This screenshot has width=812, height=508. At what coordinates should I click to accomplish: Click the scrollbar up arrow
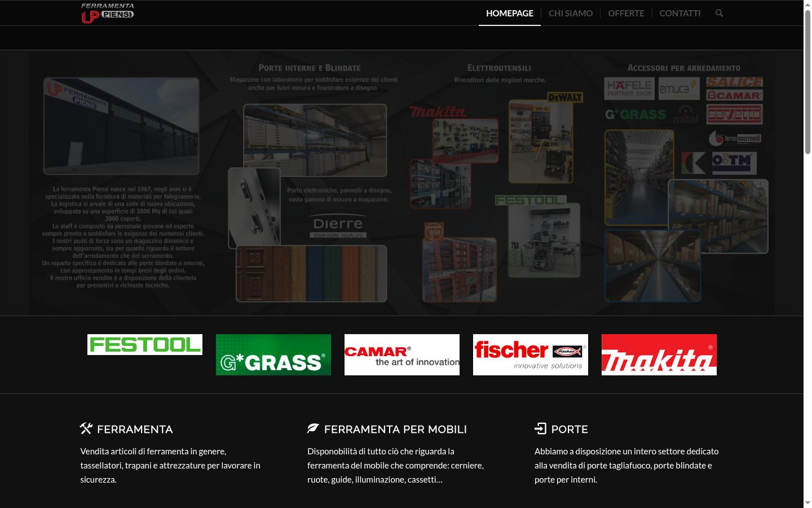point(807,5)
